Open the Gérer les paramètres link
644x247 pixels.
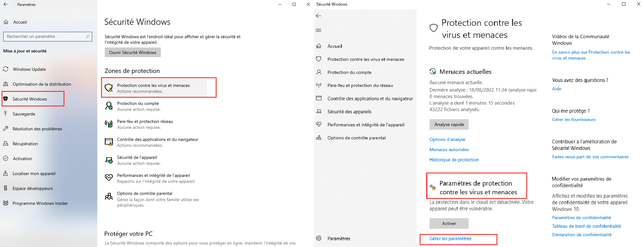click(450, 239)
